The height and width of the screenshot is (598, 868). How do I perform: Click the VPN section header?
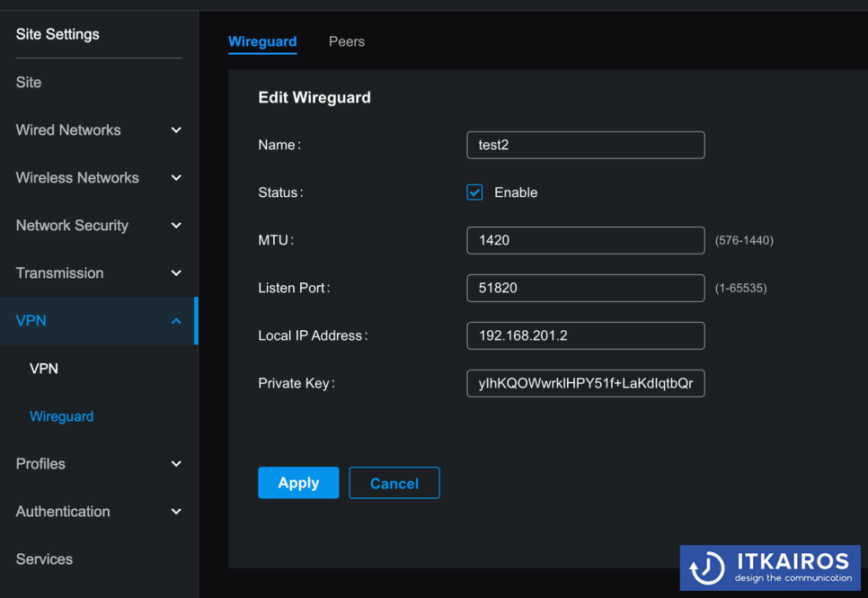[97, 321]
